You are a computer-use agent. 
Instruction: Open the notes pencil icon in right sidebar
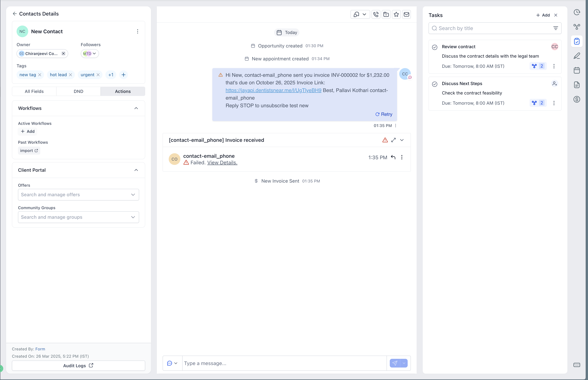(577, 56)
